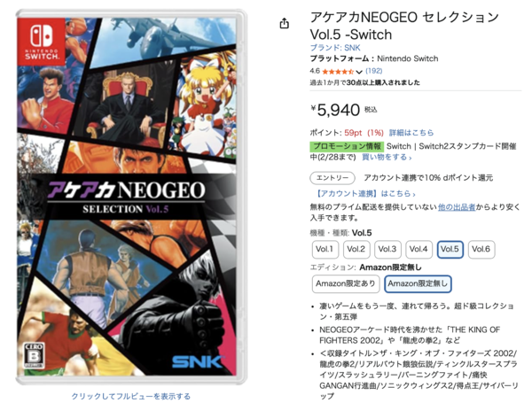Click the エントリー button
Screen dimensions: 532x403
[x=332, y=178]
